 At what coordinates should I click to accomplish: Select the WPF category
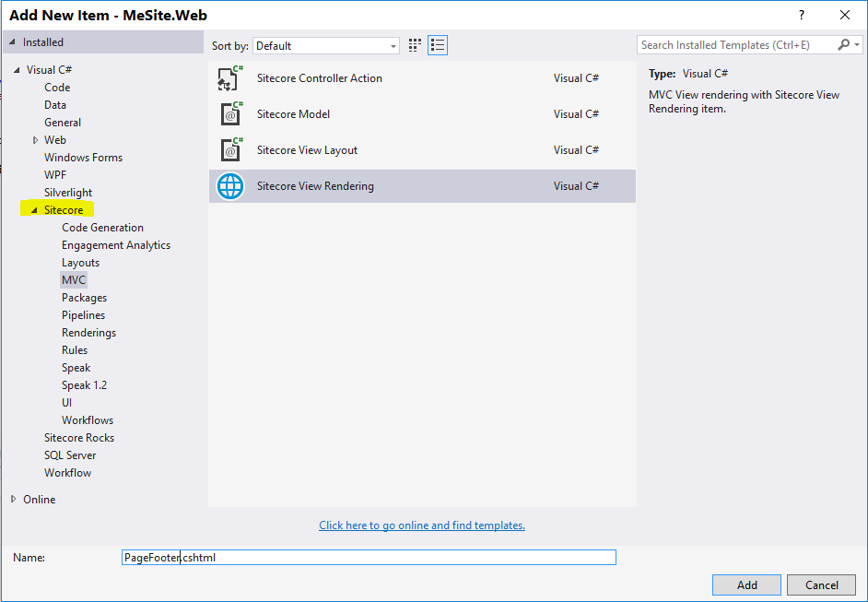[55, 175]
